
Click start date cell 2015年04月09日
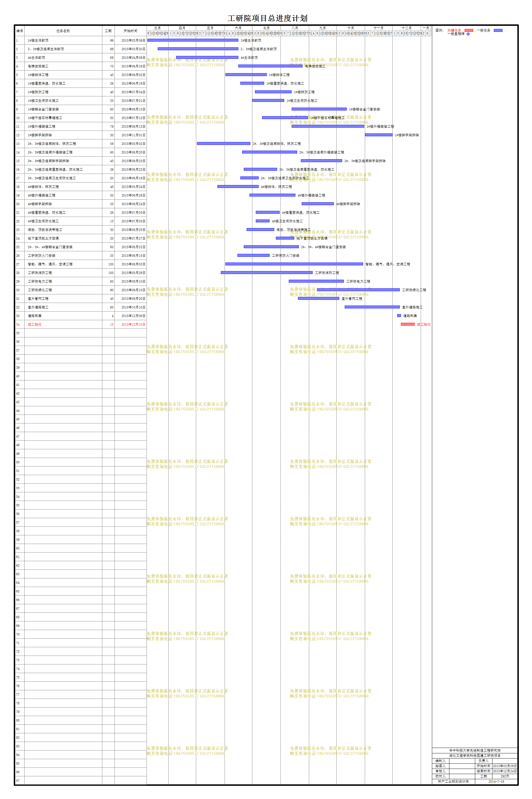[130, 58]
